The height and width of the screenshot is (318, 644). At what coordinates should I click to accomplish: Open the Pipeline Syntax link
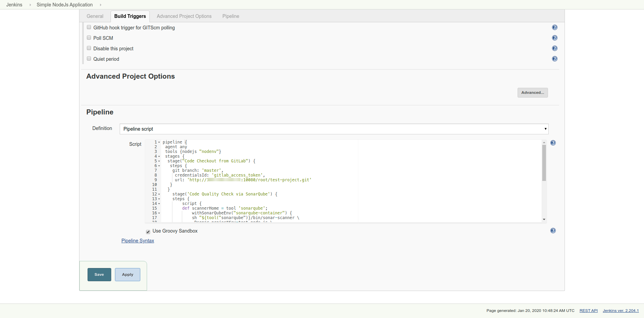pyautogui.click(x=138, y=241)
